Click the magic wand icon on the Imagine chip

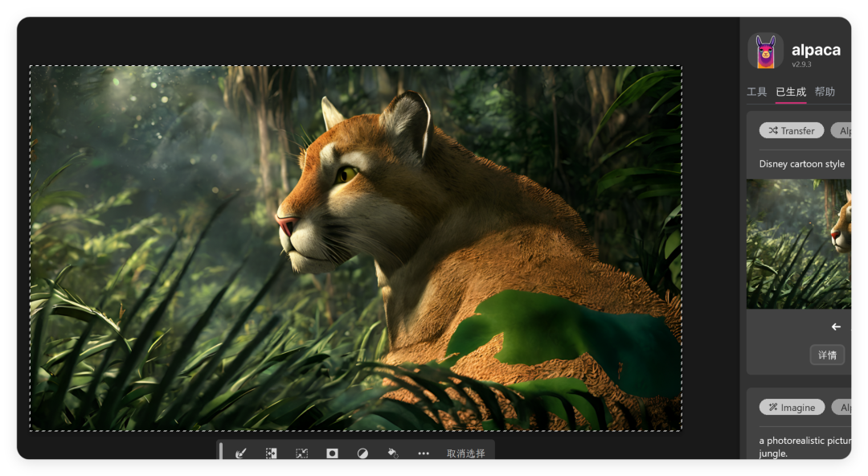coord(774,407)
